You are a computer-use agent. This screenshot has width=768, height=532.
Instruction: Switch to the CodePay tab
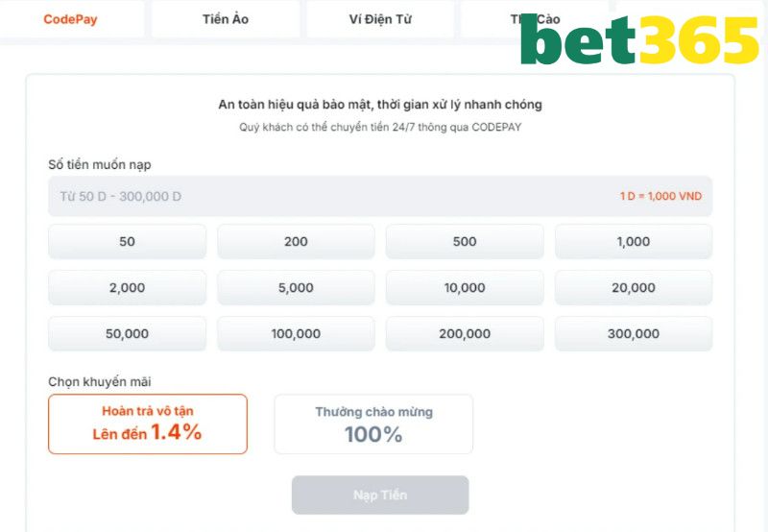tap(70, 19)
